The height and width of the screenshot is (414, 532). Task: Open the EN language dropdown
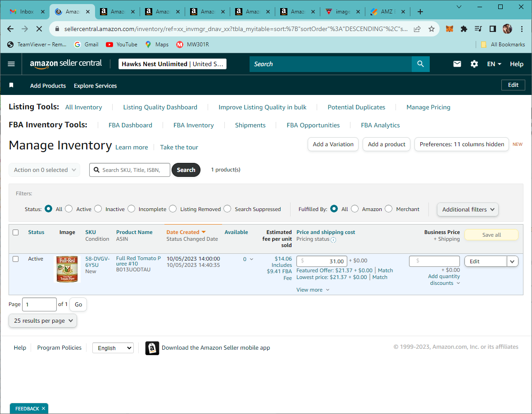tap(494, 64)
